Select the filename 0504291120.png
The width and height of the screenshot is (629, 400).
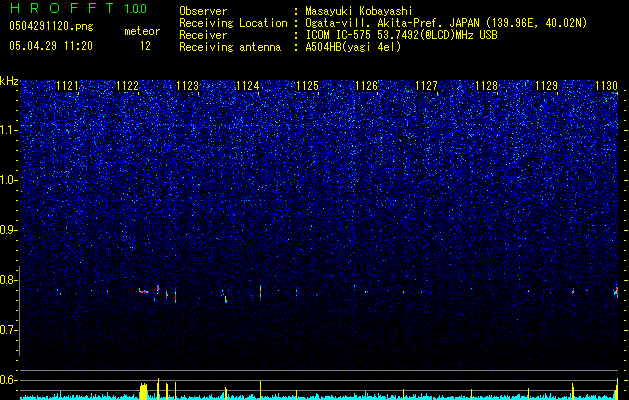51,27
